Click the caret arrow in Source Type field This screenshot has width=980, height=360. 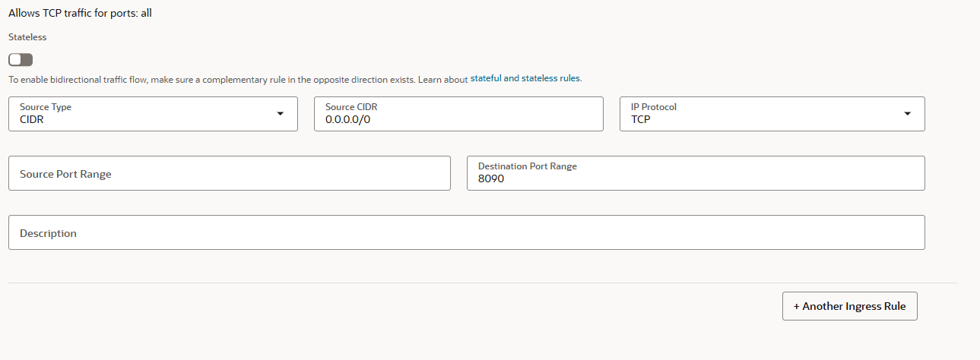pos(280,114)
